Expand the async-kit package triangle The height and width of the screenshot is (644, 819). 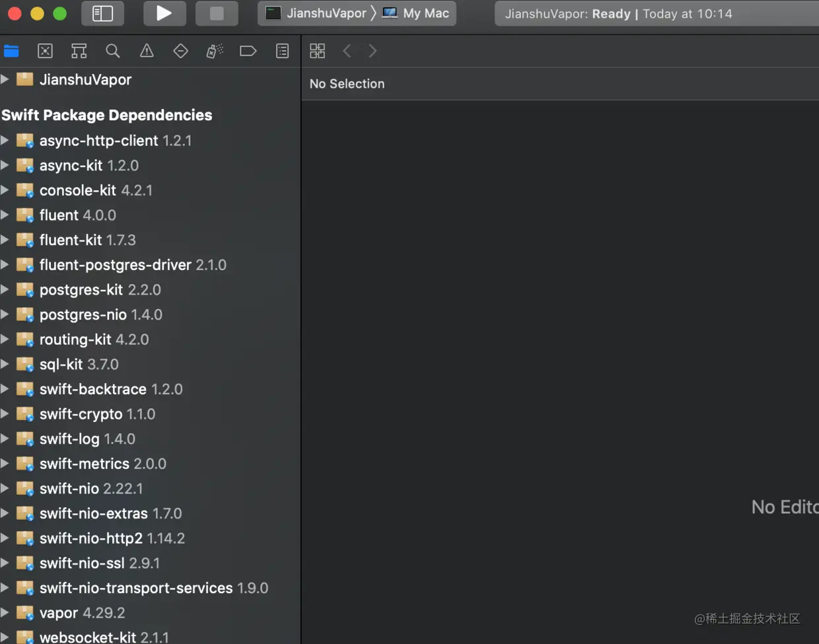5,165
